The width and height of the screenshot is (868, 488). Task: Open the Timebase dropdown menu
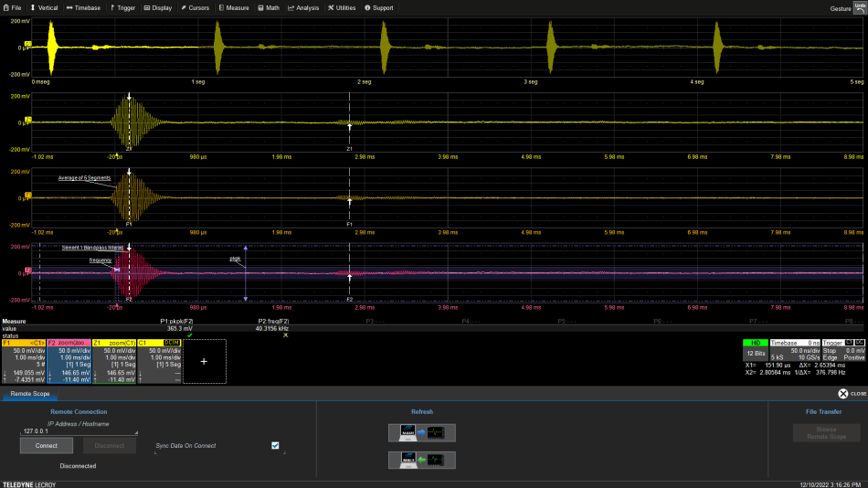[x=83, y=7]
